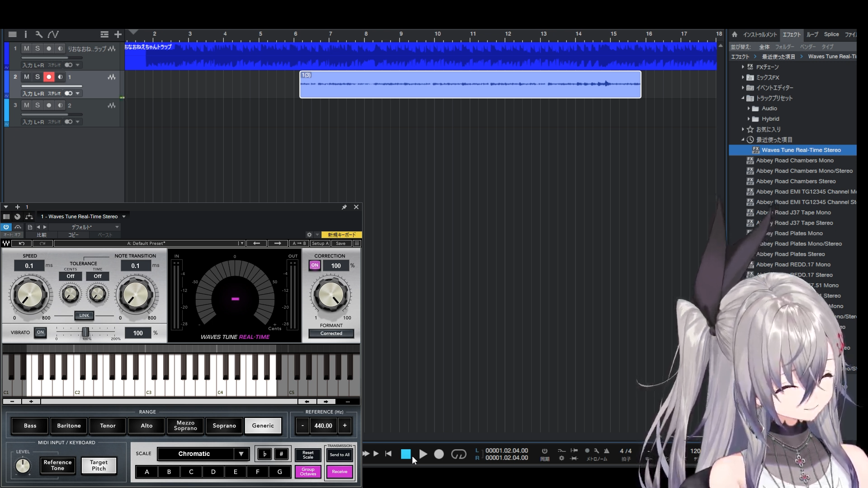The height and width of the screenshot is (488, 868).
Task: Disable record arm on track 2
Action: [x=49, y=77]
